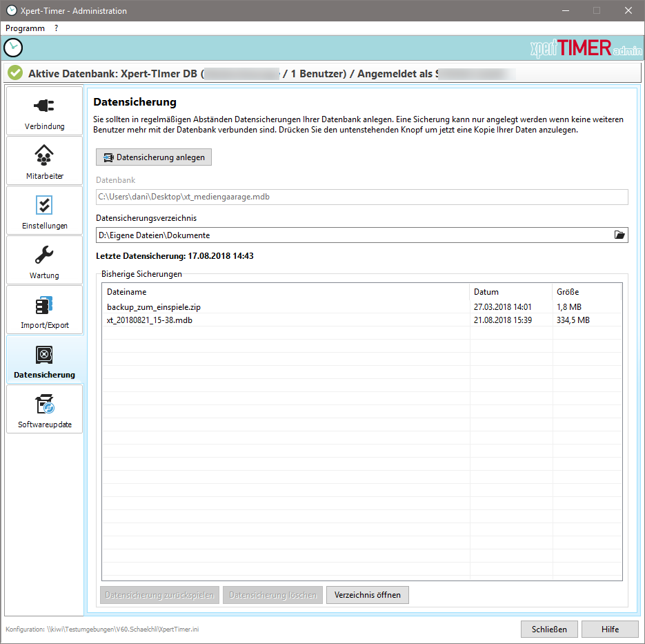Open the Verbindung section with plug icon

44,106
